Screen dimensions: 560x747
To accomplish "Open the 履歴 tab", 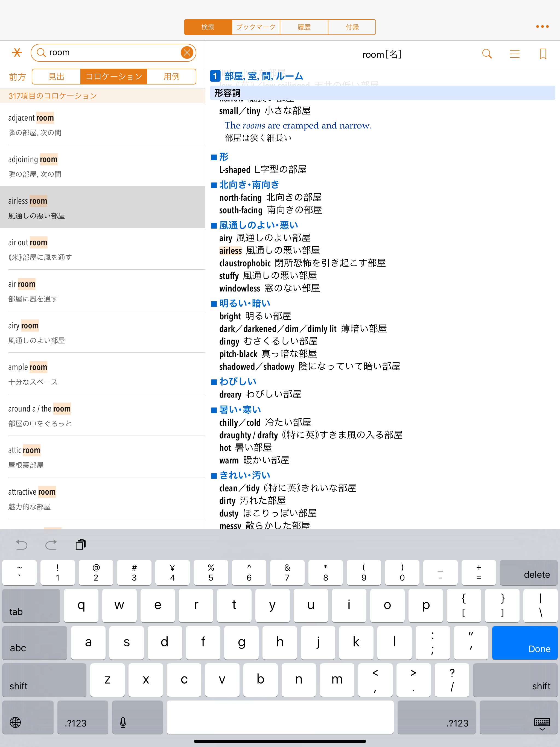I will [x=304, y=27].
